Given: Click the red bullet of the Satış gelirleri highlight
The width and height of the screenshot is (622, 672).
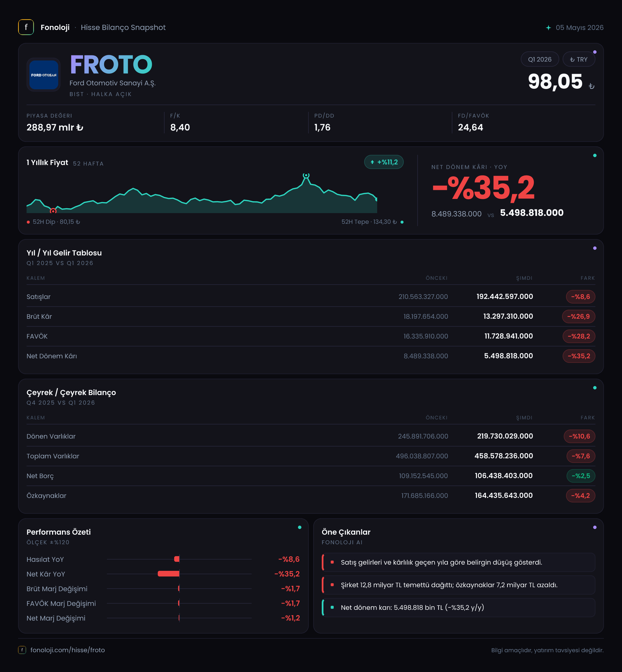Looking at the screenshot, I should coord(332,562).
